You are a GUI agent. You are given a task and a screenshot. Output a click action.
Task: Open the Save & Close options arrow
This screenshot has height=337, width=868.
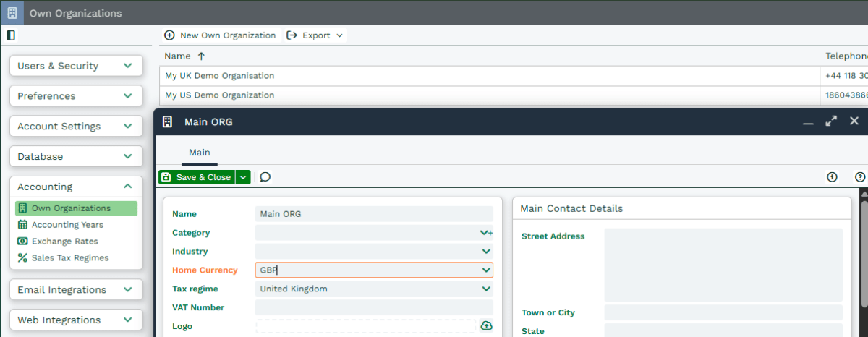pyautogui.click(x=243, y=177)
